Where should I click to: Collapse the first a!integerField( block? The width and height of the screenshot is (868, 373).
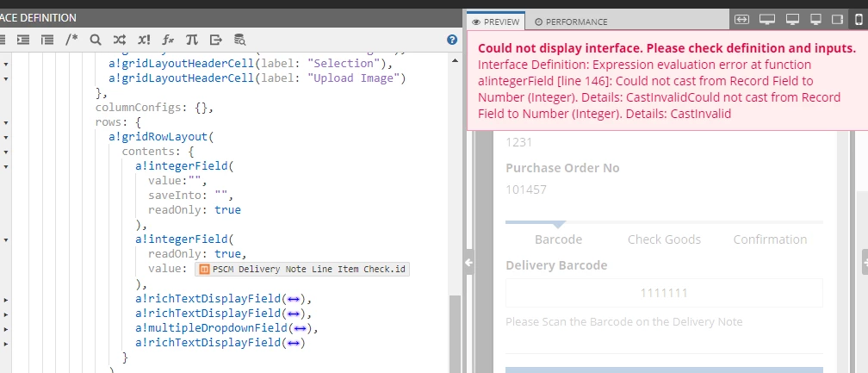pos(6,166)
